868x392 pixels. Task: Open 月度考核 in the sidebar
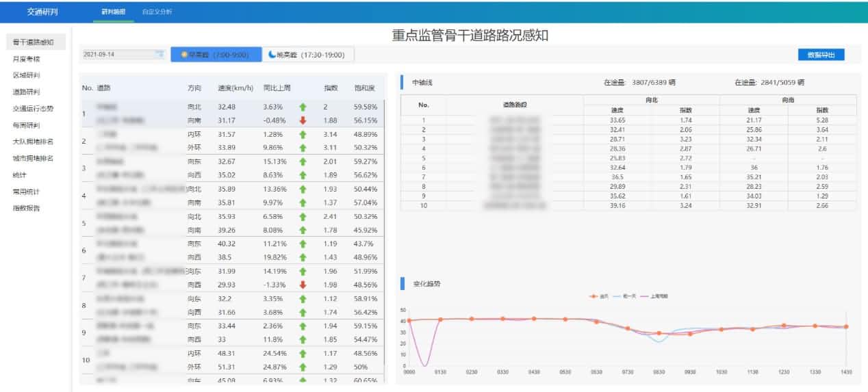[26, 59]
